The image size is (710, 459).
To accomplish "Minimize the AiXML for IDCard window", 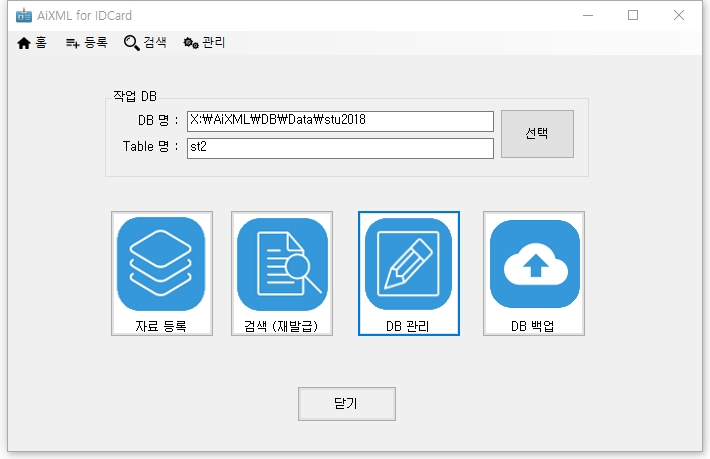I will click(x=587, y=15).
